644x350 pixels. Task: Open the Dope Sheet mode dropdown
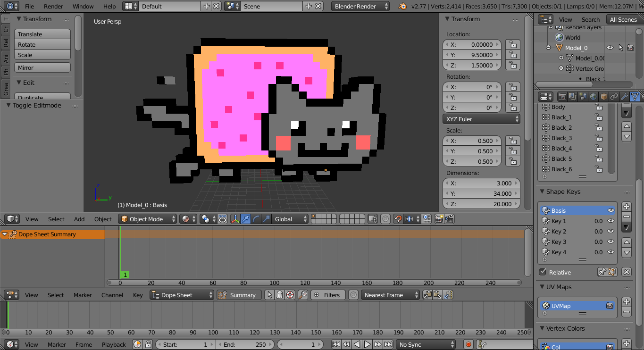[182, 295]
